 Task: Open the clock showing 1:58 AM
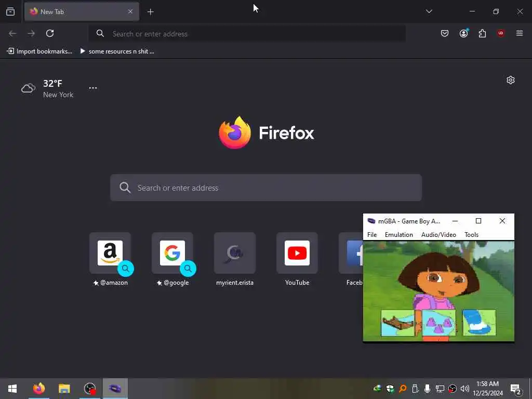(487, 389)
